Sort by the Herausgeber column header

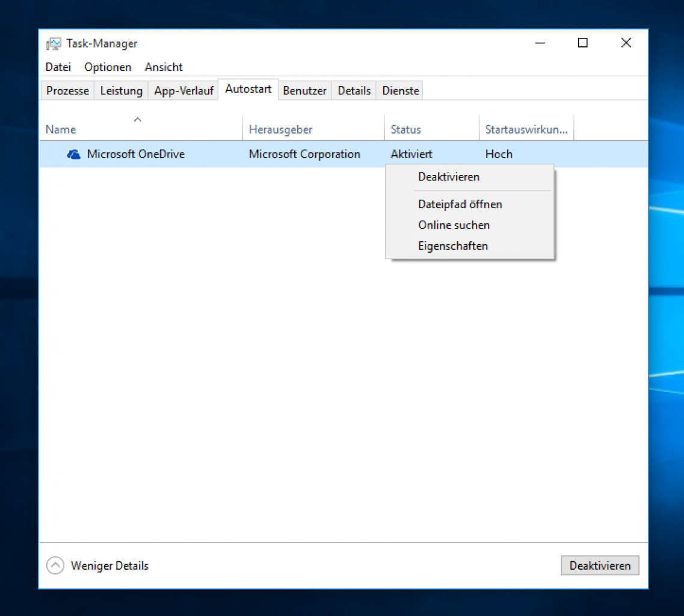pyautogui.click(x=313, y=128)
